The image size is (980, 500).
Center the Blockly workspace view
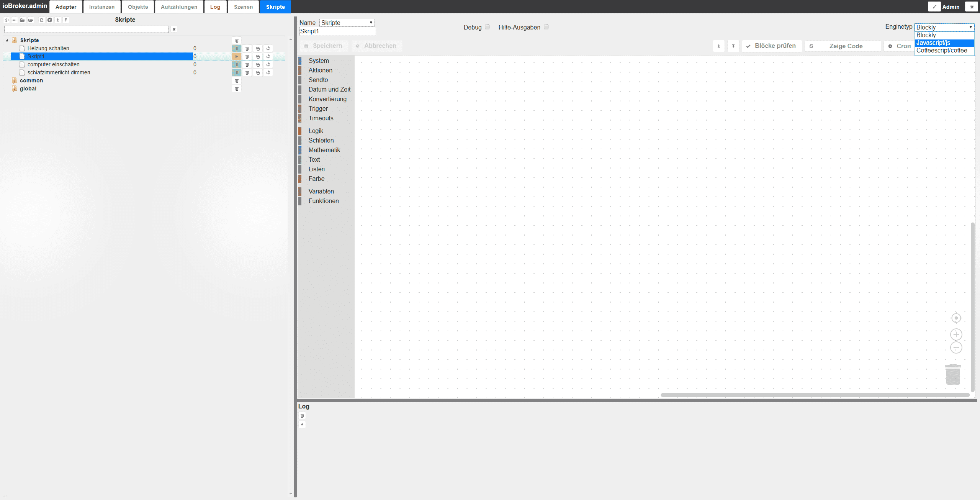pyautogui.click(x=956, y=318)
